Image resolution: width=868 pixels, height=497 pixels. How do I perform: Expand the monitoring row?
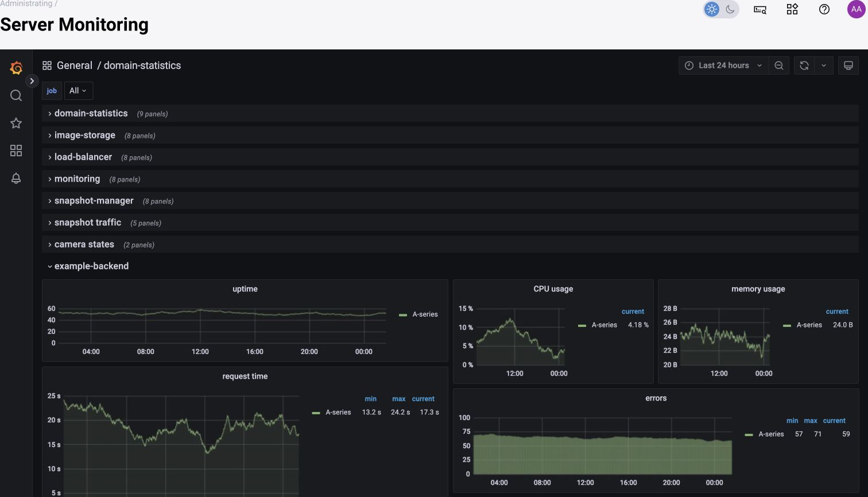450,179
